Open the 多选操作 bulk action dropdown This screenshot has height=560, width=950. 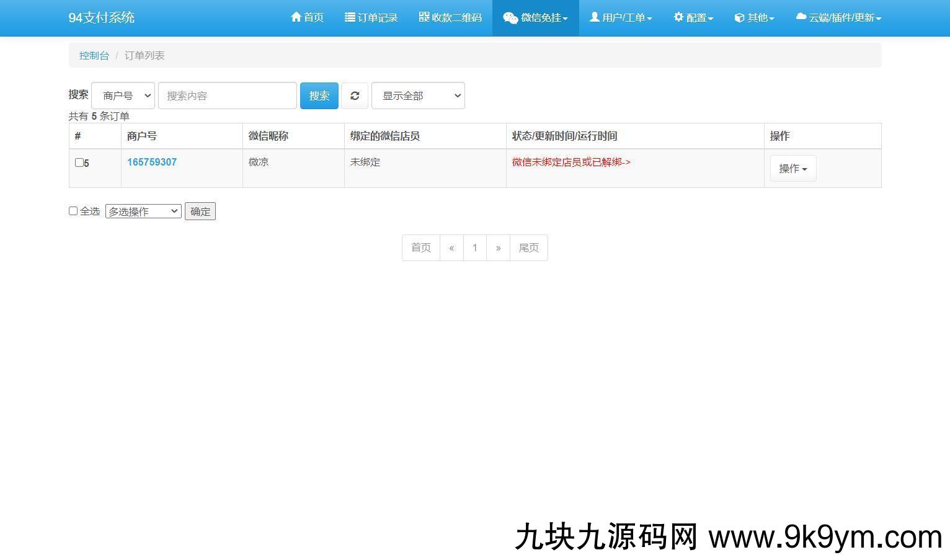tap(143, 211)
